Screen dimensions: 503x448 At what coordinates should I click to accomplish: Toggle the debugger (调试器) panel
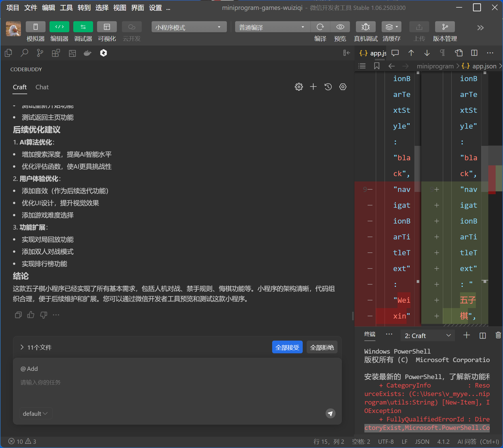click(x=83, y=27)
